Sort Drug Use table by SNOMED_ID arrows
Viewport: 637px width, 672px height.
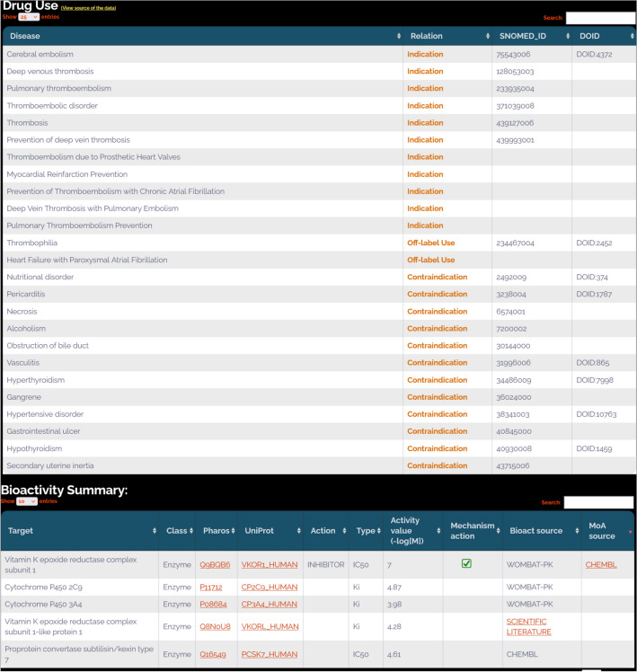566,36
